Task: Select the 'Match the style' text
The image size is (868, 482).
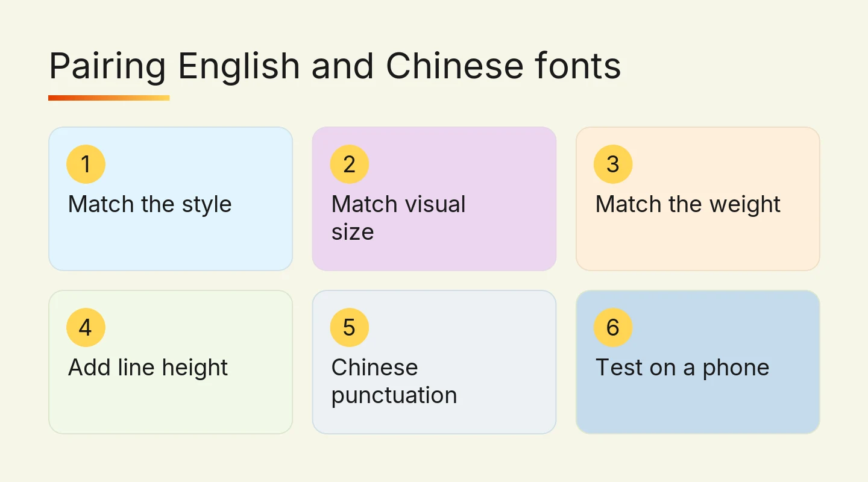Action: coord(149,204)
